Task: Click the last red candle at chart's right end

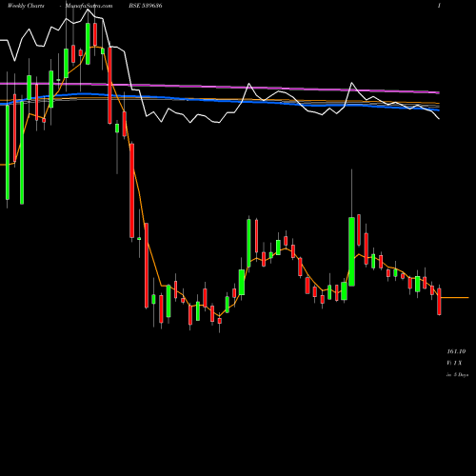Action: click(x=439, y=302)
